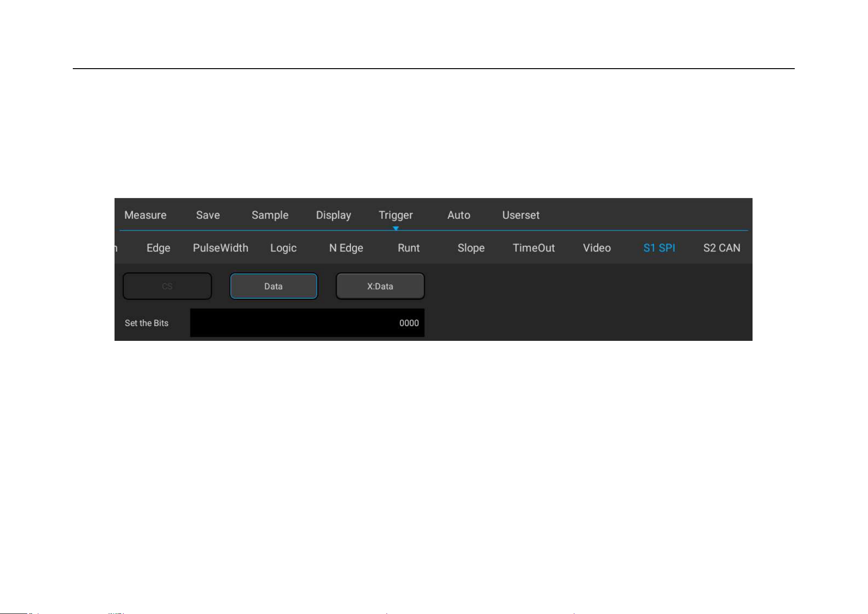Open the Trigger menu
This screenshot has width=868, height=614.
coord(396,215)
